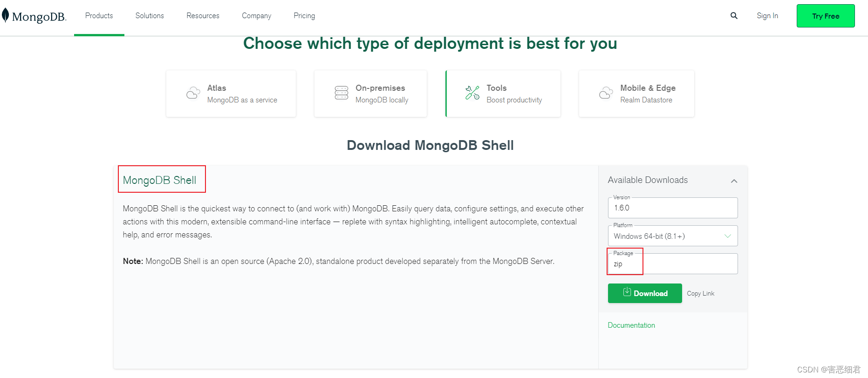The image size is (868, 378).
Task: Click 'Realm Datastore' subtitle
Action: pyautogui.click(x=646, y=100)
